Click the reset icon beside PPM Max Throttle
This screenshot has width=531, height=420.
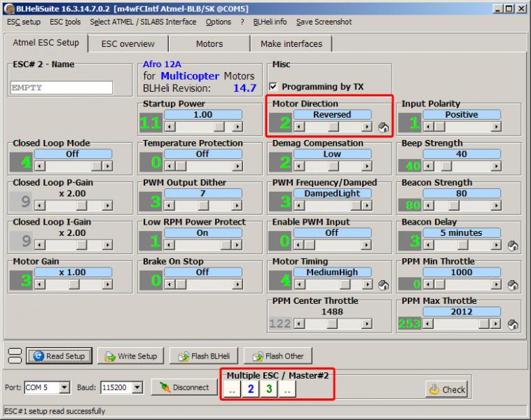point(512,324)
